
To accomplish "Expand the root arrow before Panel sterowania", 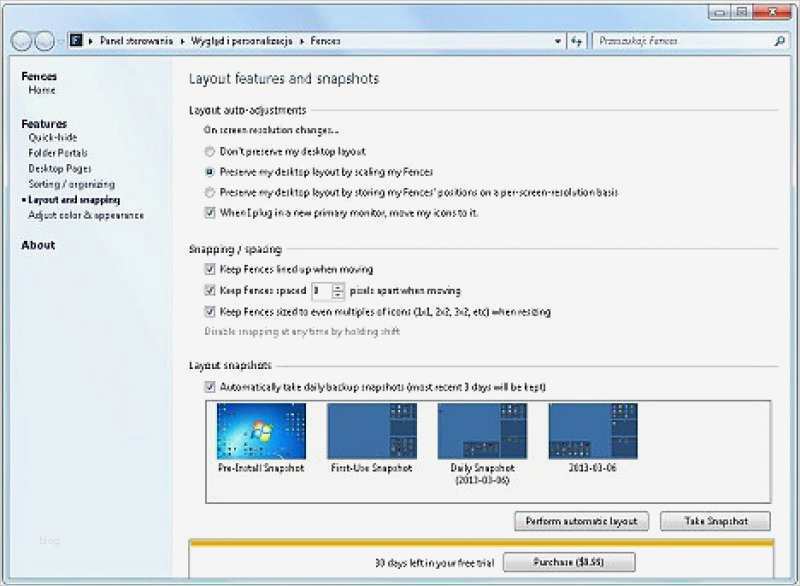I will 91,41.
